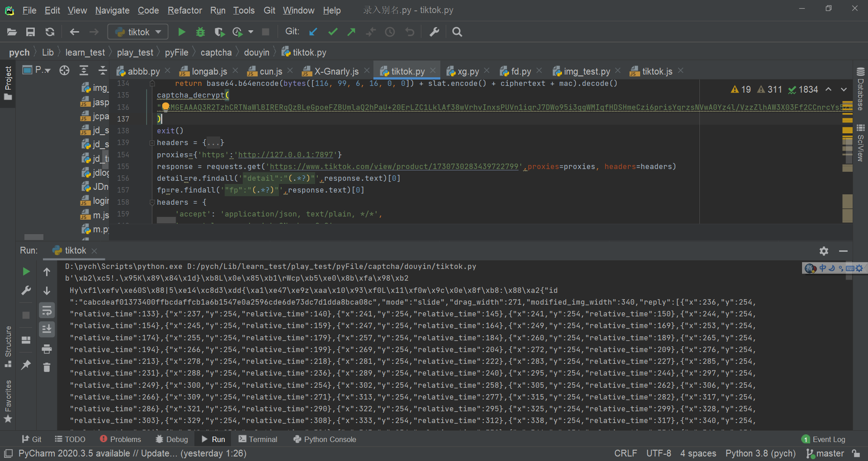Click the learn_test breadcrumb
The width and height of the screenshot is (868, 461).
(85, 52)
